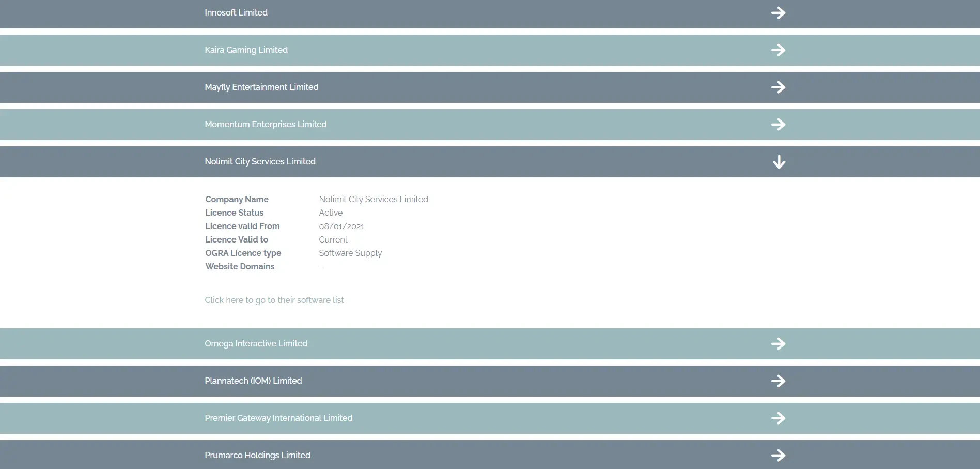Viewport: 980px width, 469px height.
Task: Click the OGRA Licence type label
Action: coord(243,253)
